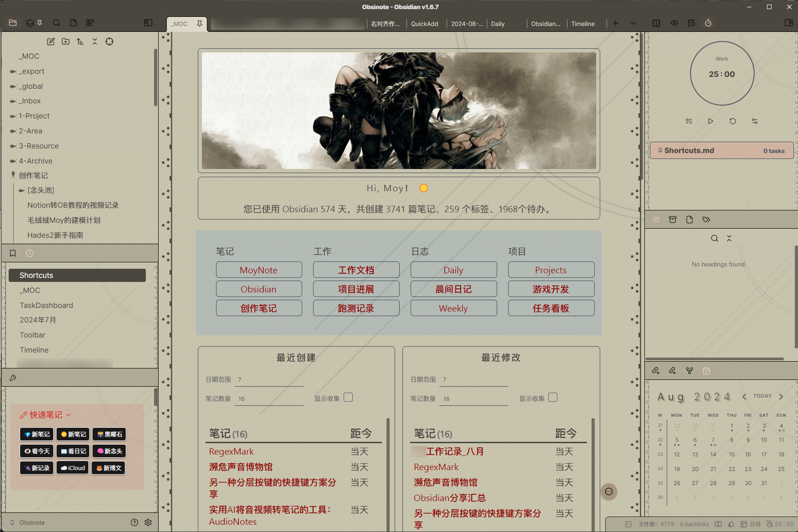The width and height of the screenshot is (798, 532).
Task: Open the 快速笔记 dropdown chevron
Action: [x=68, y=415]
